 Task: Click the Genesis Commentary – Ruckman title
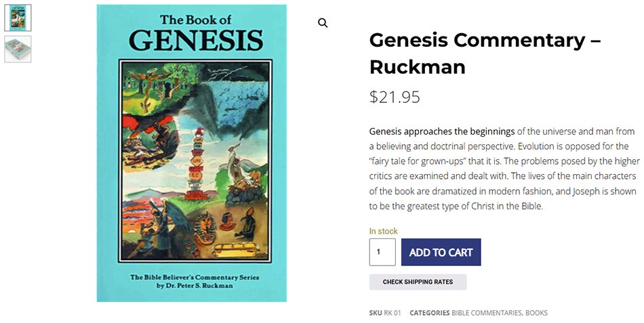pyautogui.click(x=485, y=53)
